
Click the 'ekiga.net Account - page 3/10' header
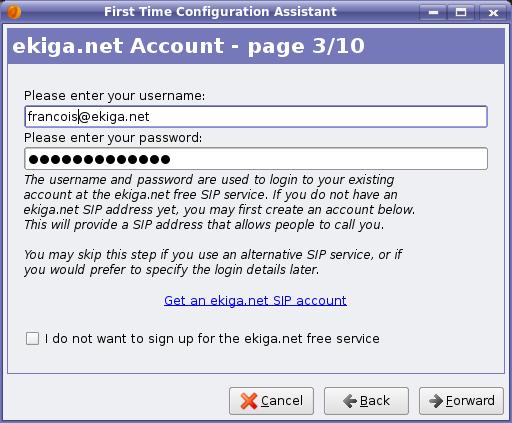(x=188, y=46)
